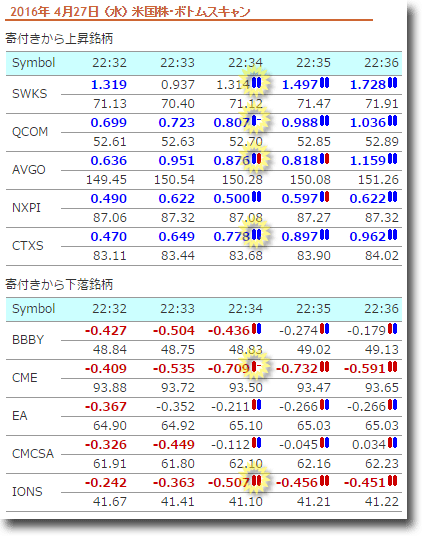The image size is (424, 536).
Task: Click SWKS price 71.91
Action: coord(382,104)
